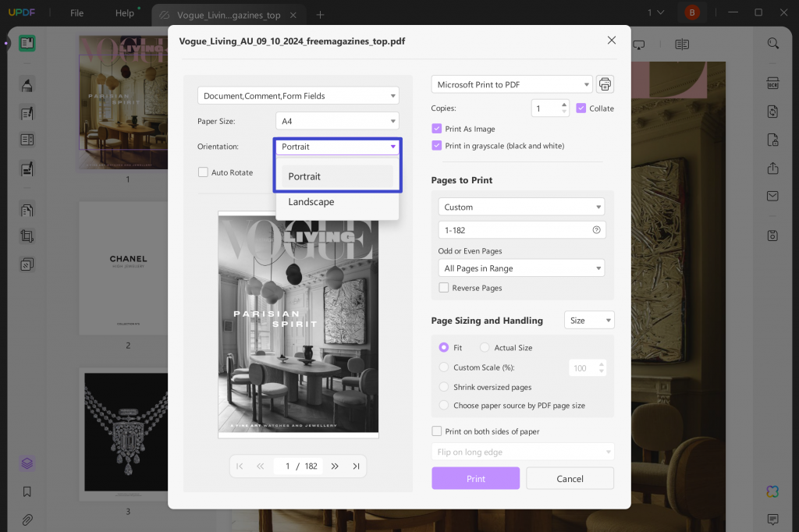799x532 pixels.
Task: Select the Edit PDF tool icon
Action: tap(27, 115)
